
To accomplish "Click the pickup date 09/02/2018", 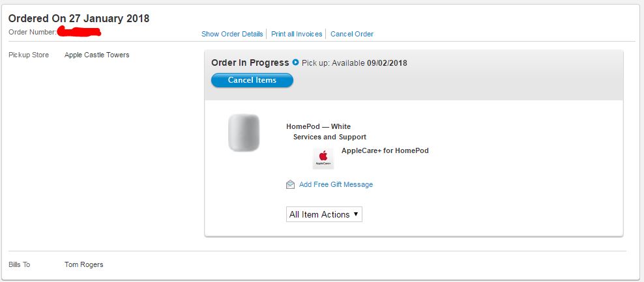I will [x=387, y=63].
